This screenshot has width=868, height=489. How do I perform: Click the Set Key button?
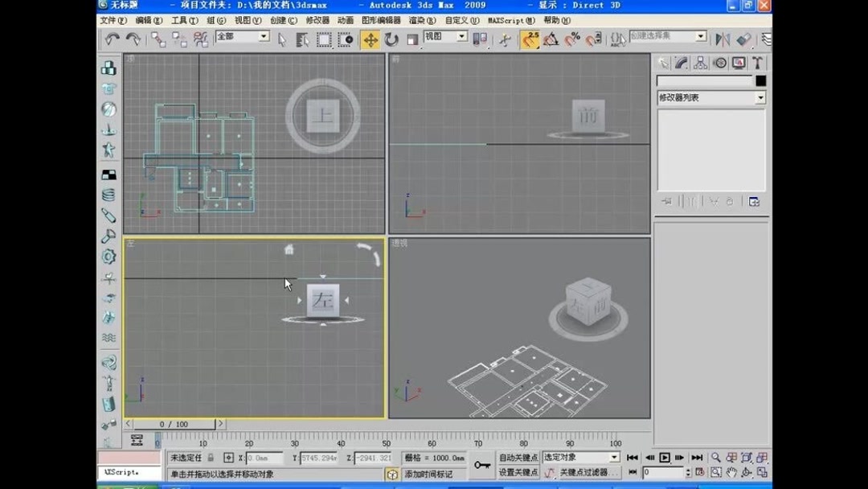[519, 472]
